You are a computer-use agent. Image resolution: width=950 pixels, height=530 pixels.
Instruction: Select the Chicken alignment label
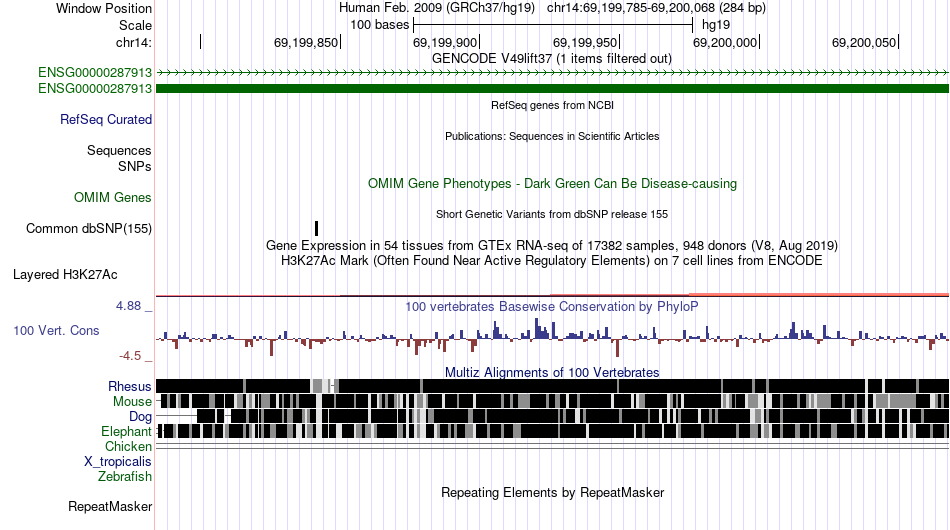click(x=128, y=446)
